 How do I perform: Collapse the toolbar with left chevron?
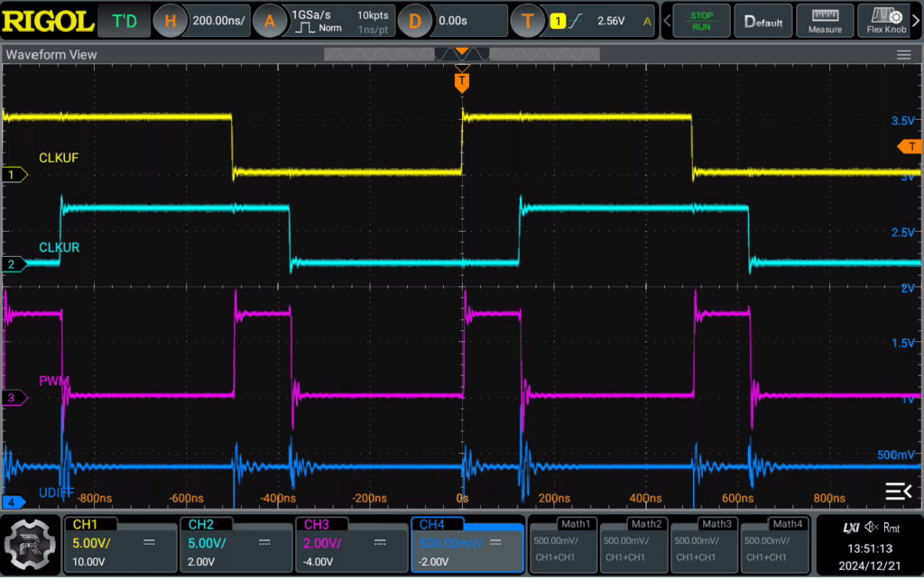pyautogui.click(x=667, y=22)
